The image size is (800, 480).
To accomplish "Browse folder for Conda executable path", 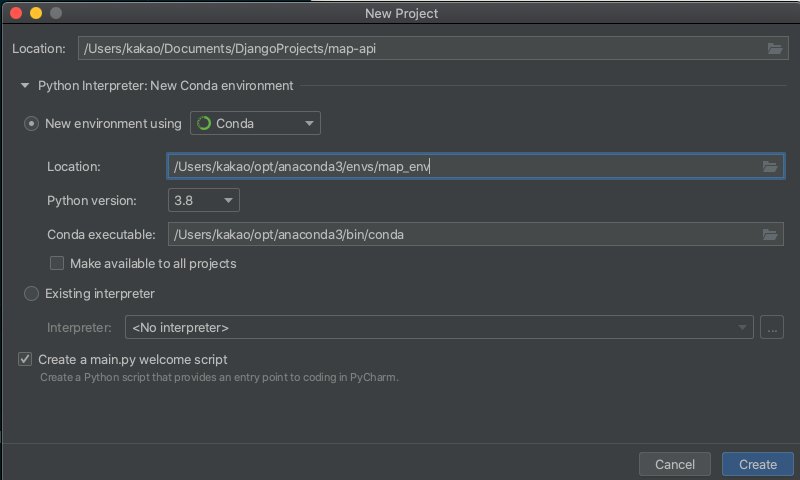I will tap(769, 234).
